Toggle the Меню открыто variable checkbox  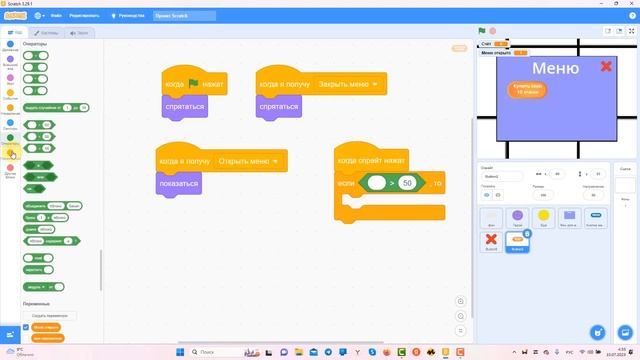point(26,327)
